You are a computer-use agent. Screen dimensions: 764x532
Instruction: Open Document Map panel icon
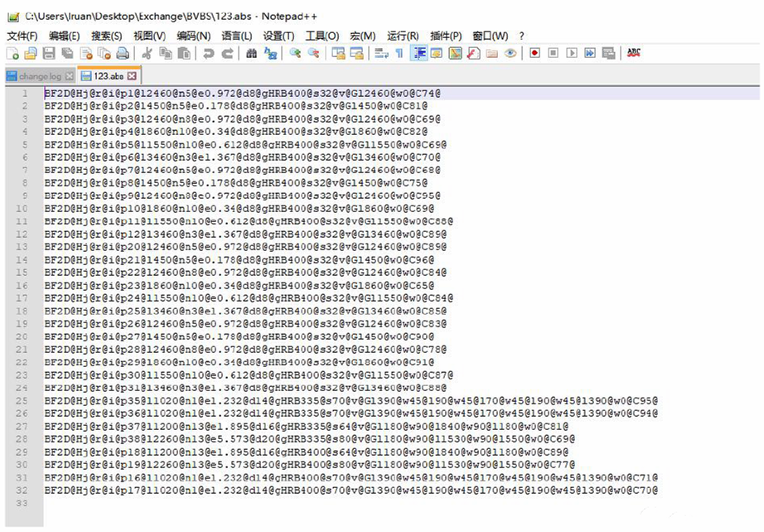coord(455,53)
